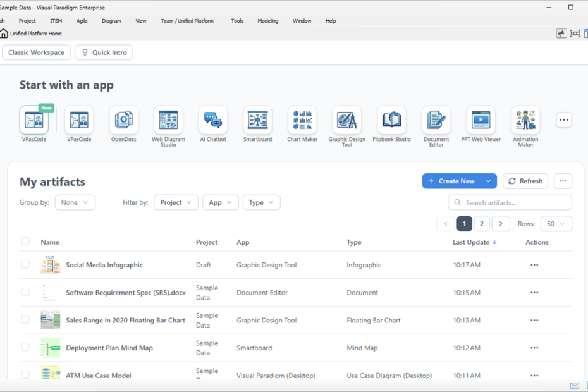Screen dimensions: 588x392
Task: Sort by the Name column header
Action: pos(50,242)
